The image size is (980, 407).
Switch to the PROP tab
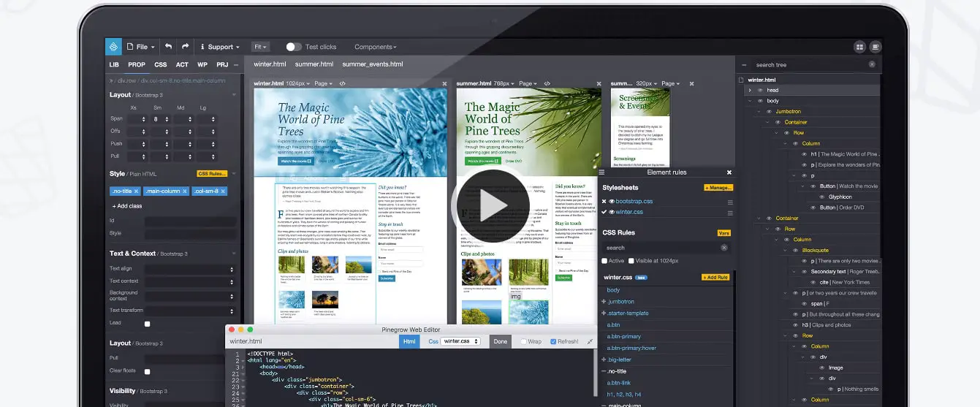click(x=137, y=64)
